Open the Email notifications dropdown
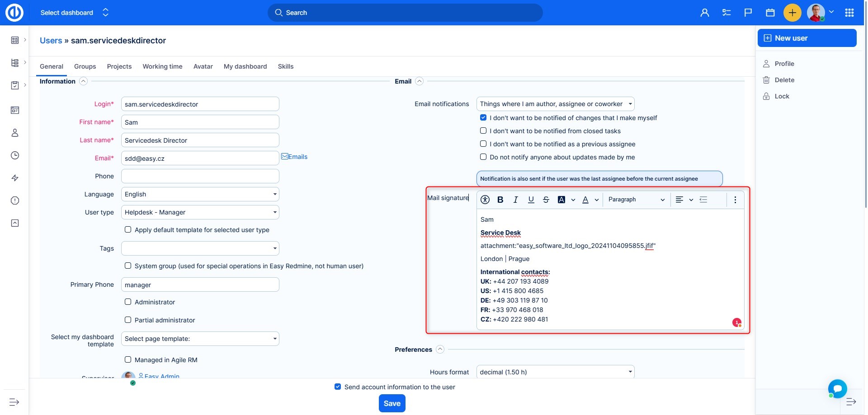 [x=555, y=104]
